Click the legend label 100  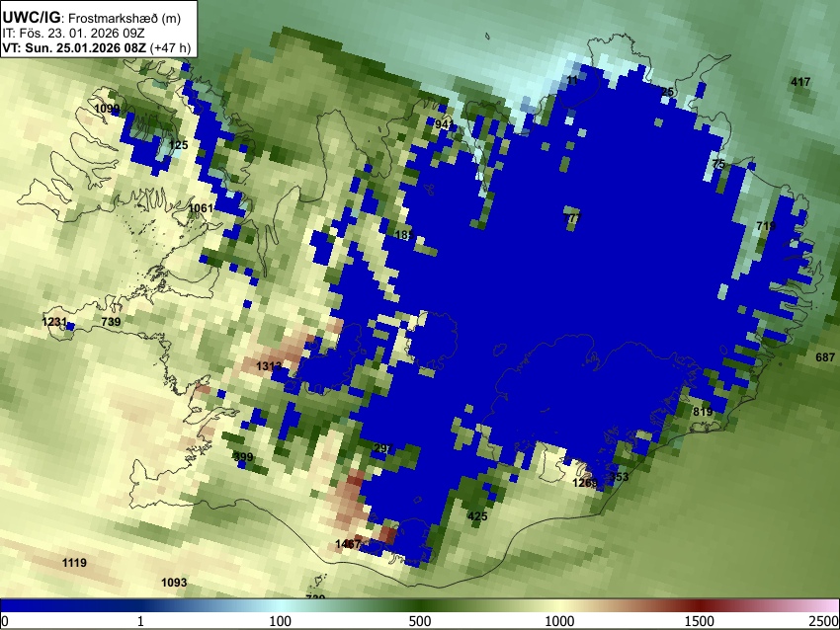click(x=281, y=621)
